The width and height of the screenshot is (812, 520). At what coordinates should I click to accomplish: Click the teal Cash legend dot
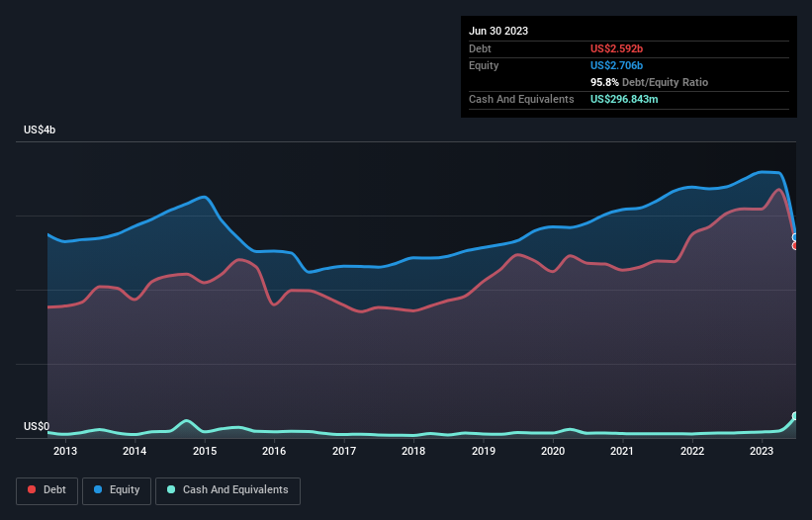click(x=171, y=489)
